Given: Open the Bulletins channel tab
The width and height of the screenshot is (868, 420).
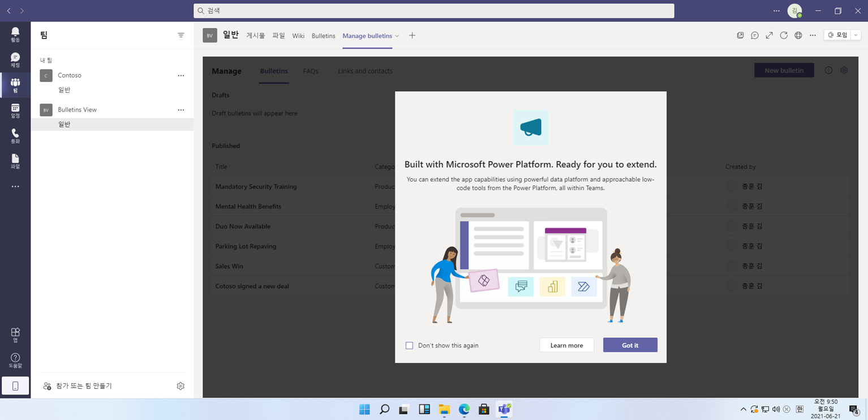Looking at the screenshot, I should click(323, 36).
